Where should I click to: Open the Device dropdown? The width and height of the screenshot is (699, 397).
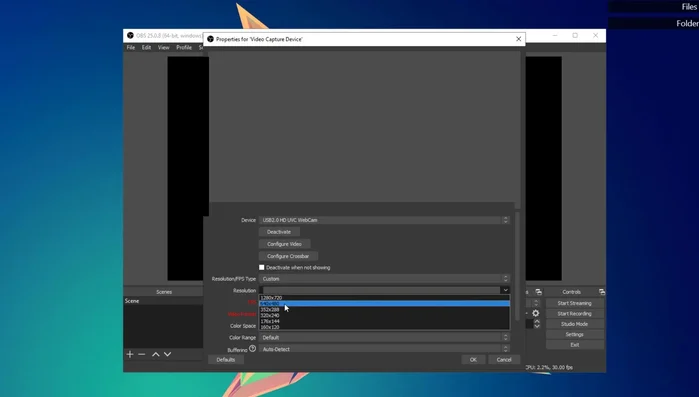(384, 220)
